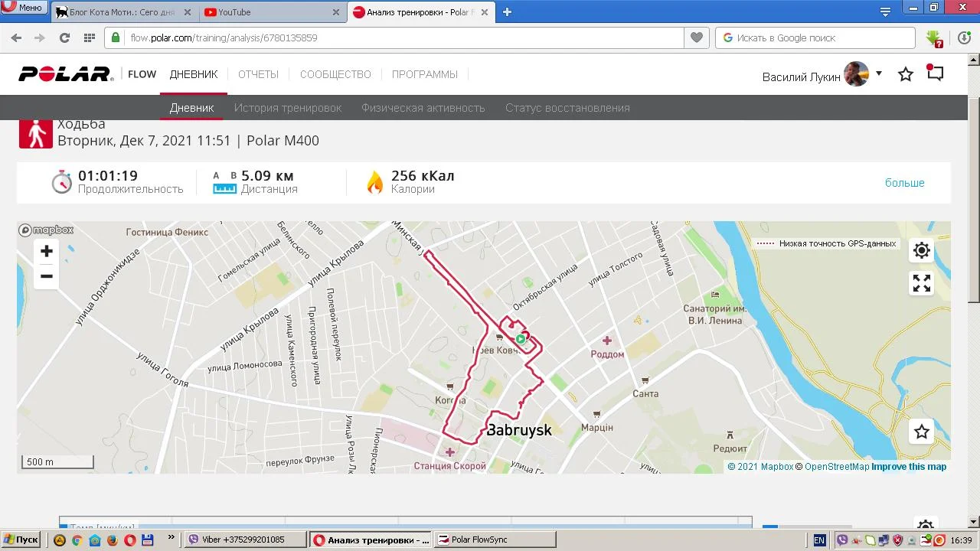Click the user profile avatar

(857, 74)
